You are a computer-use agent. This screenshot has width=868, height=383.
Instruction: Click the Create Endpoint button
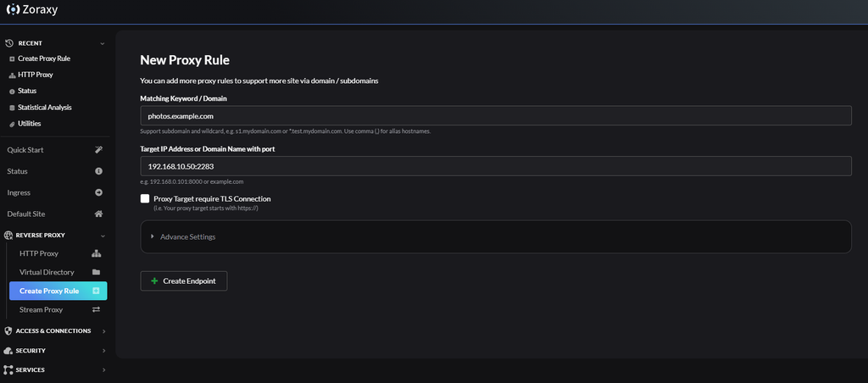(x=184, y=281)
